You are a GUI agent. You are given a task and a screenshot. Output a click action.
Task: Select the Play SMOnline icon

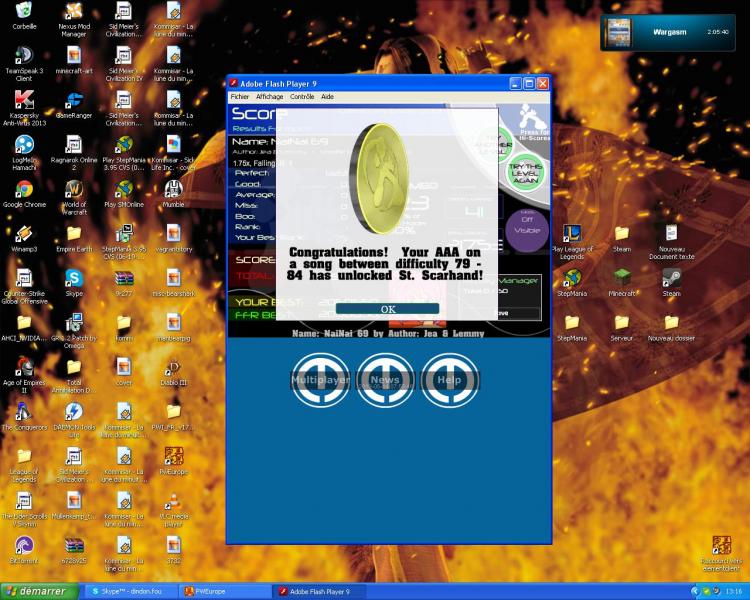click(124, 194)
